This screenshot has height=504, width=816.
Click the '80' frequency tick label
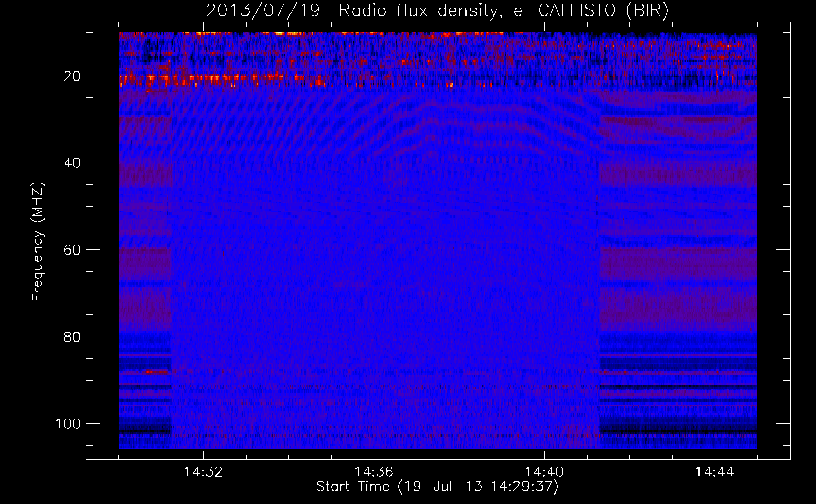click(73, 337)
